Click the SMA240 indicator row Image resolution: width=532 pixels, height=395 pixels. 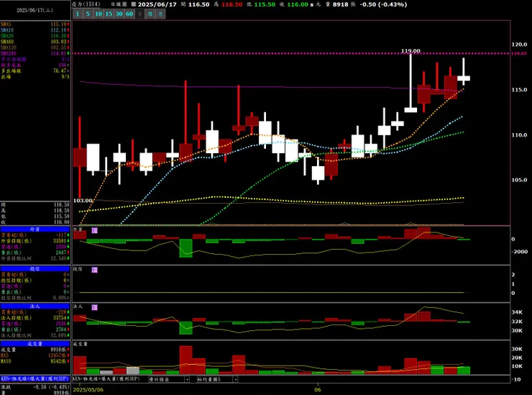35,53
